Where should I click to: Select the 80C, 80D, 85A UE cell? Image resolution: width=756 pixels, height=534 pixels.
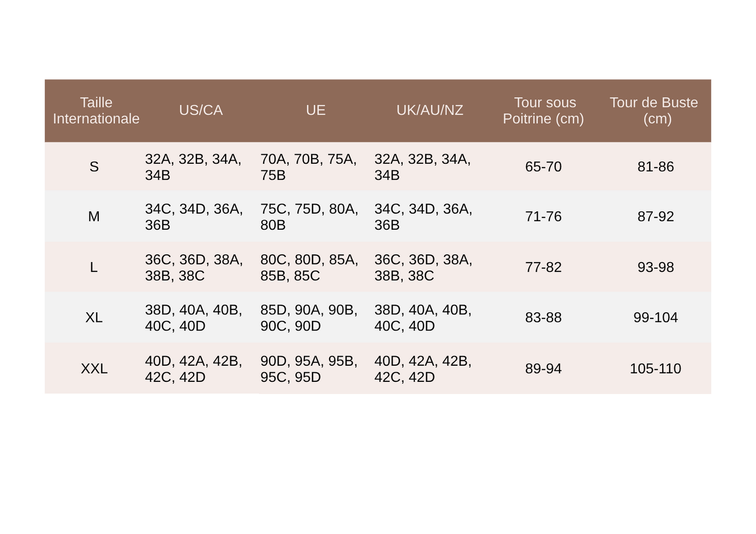click(x=309, y=268)
